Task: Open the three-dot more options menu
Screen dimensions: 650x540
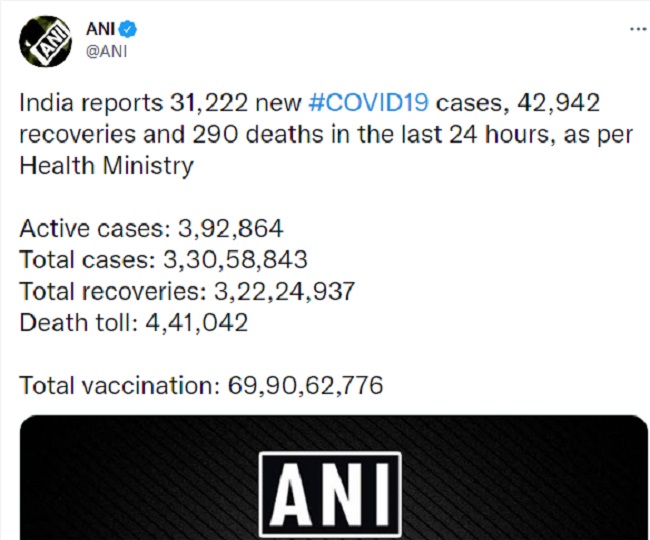Action: click(638, 29)
